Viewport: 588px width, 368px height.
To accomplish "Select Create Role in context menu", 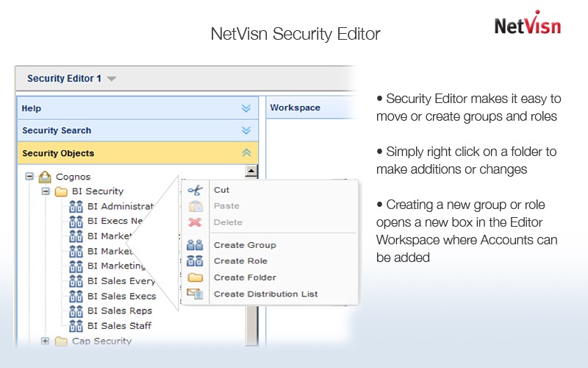I will 240,261.
